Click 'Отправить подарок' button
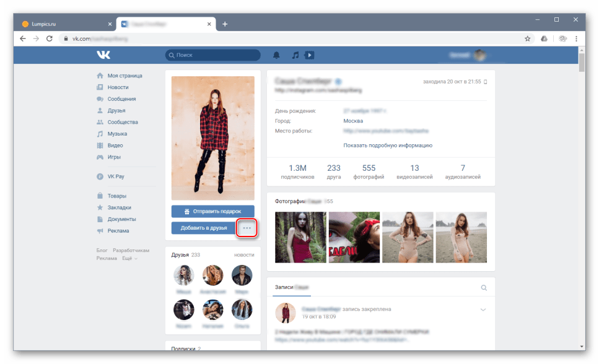Screen dimensions: 599x364 (x=212, y=211)
